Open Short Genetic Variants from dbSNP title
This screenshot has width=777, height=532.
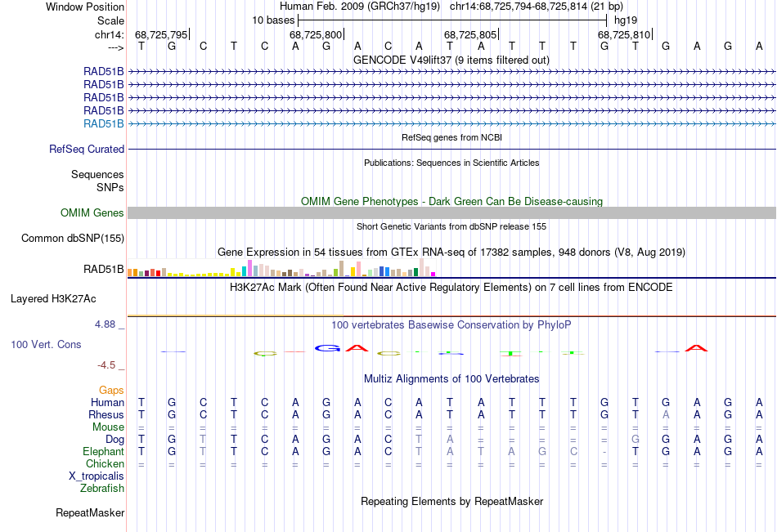pos(451,226)
